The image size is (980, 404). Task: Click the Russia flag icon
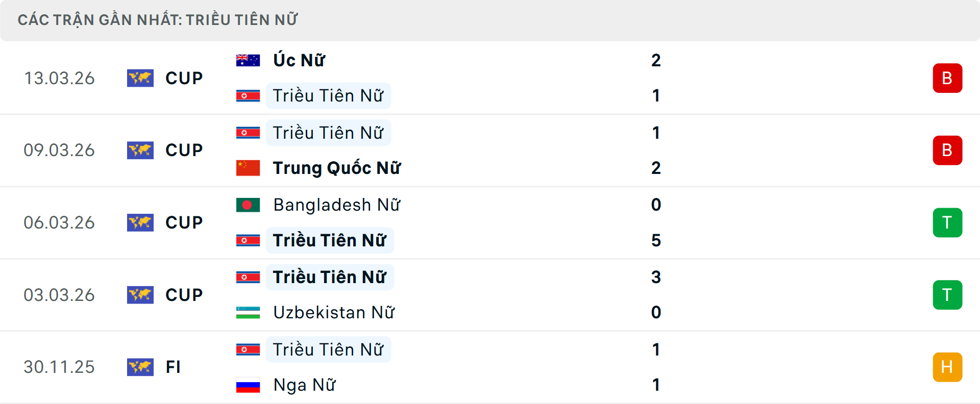248,385
